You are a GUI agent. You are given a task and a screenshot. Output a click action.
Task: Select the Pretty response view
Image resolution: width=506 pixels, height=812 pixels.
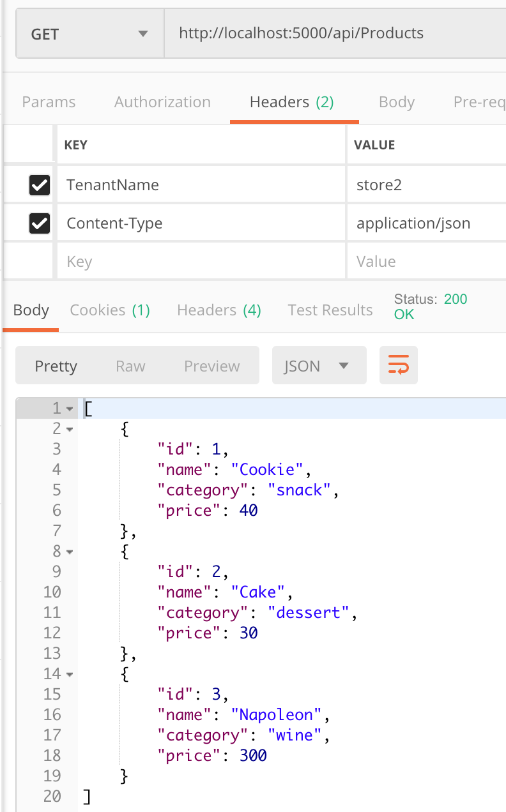(56, 366)
